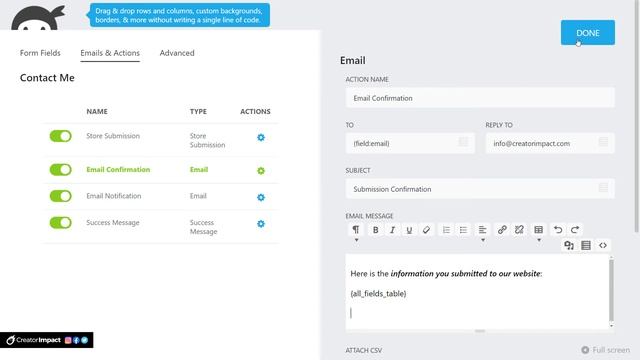Open the Advanced tab
Screen dimensions: 640x360
(x=177, y=53)
